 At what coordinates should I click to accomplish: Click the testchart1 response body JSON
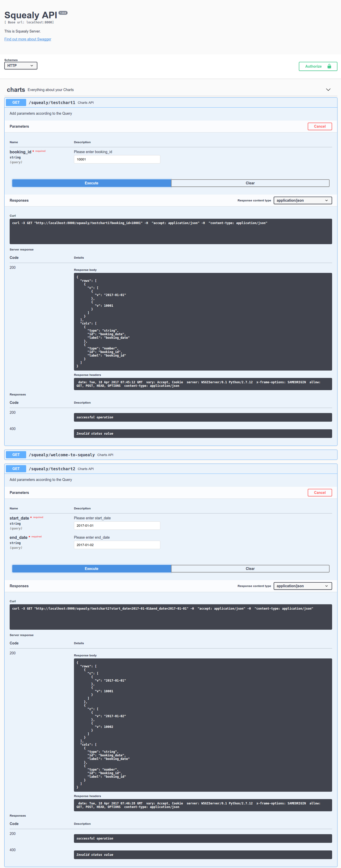tap(203, 322)
